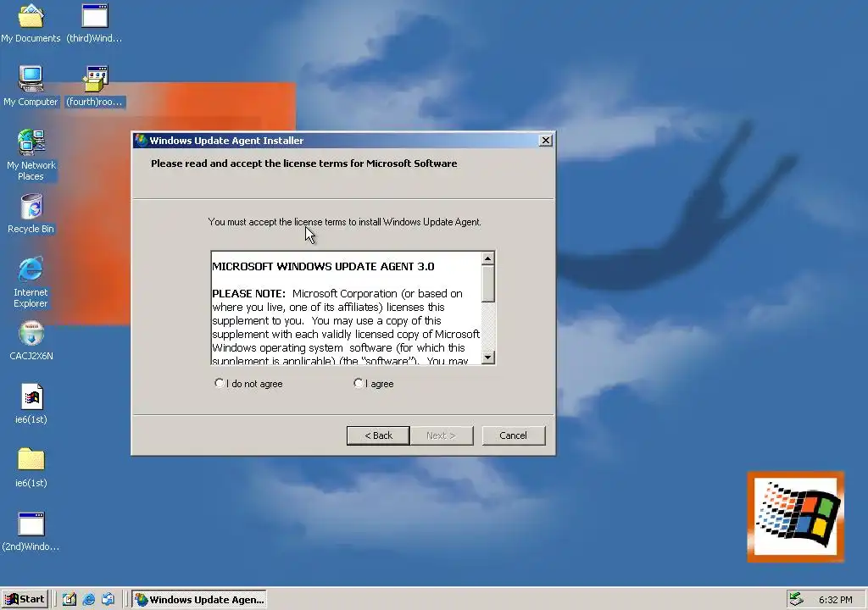This screenshot has height=610, width=868.
Task: Select the ie6(1st) folder icon
Action: 31,468
